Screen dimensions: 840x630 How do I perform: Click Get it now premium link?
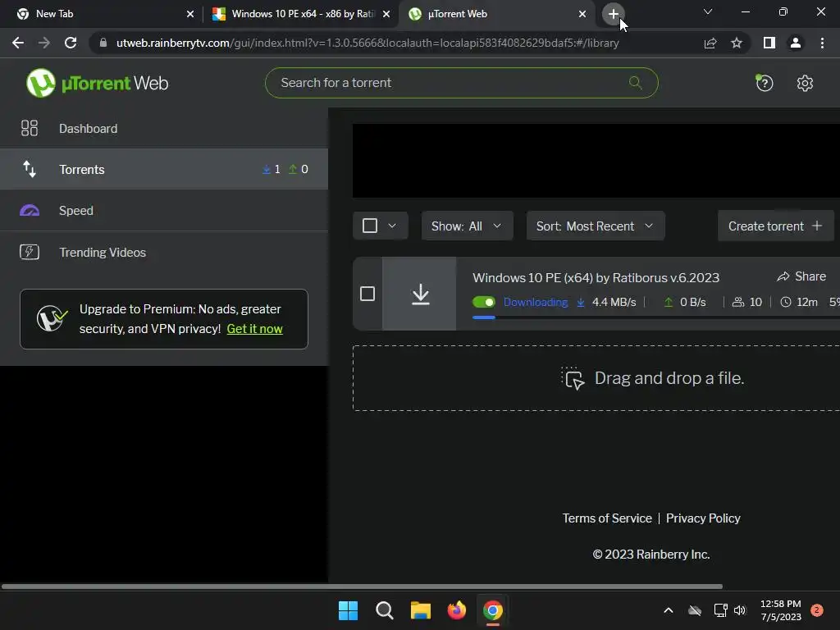[x=254, y=328]
